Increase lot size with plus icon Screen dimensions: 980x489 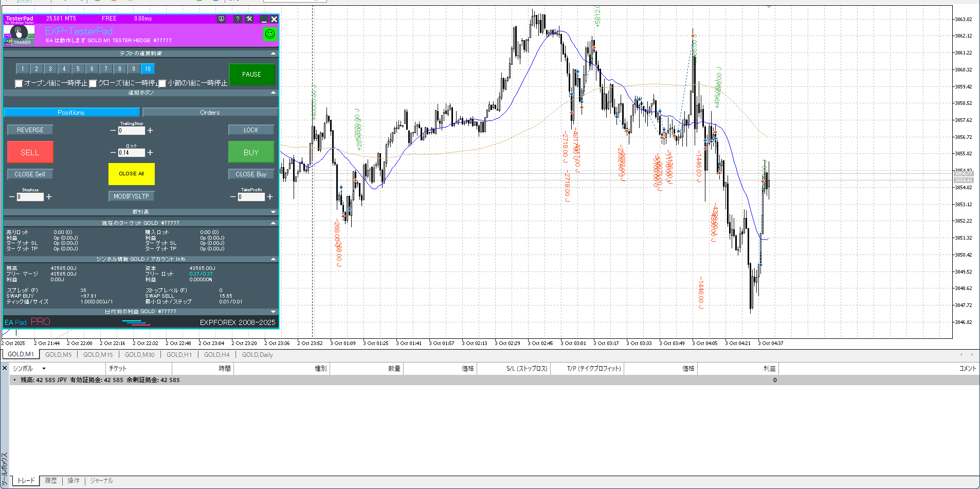click(150, 153)
